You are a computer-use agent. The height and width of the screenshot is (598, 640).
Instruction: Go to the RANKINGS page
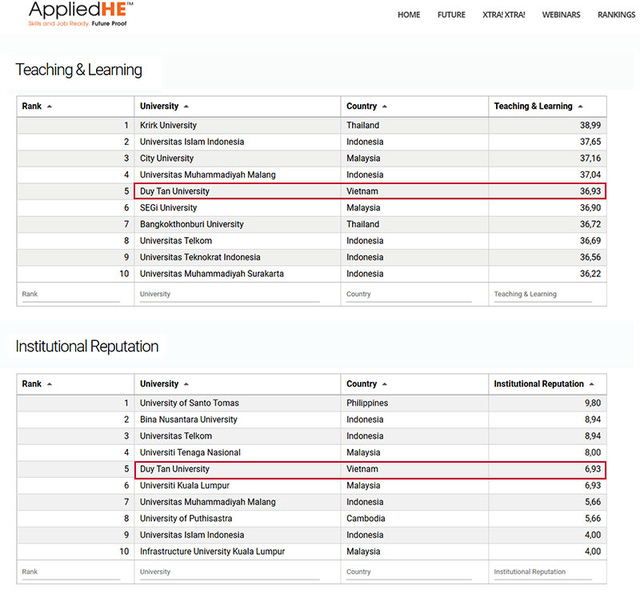616,15
